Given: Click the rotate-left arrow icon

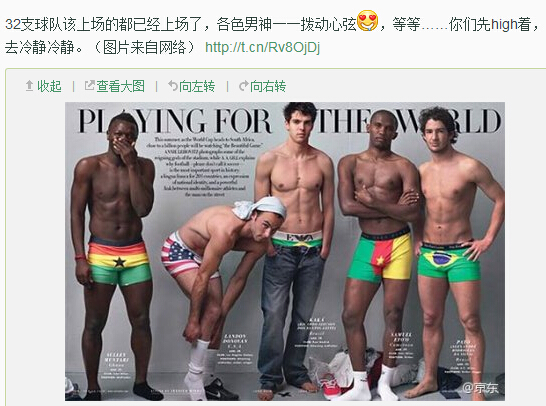Looking at the screenshot, I should 173,86.
